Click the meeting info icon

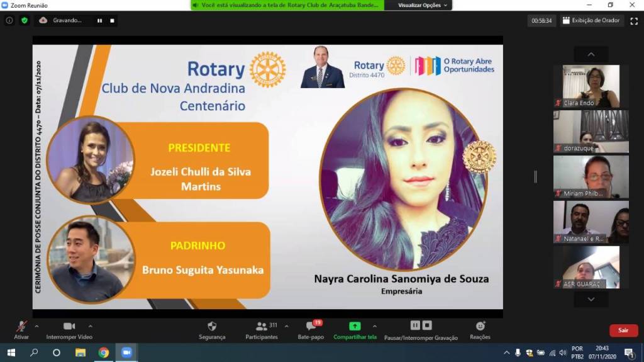tap(9, 20)
